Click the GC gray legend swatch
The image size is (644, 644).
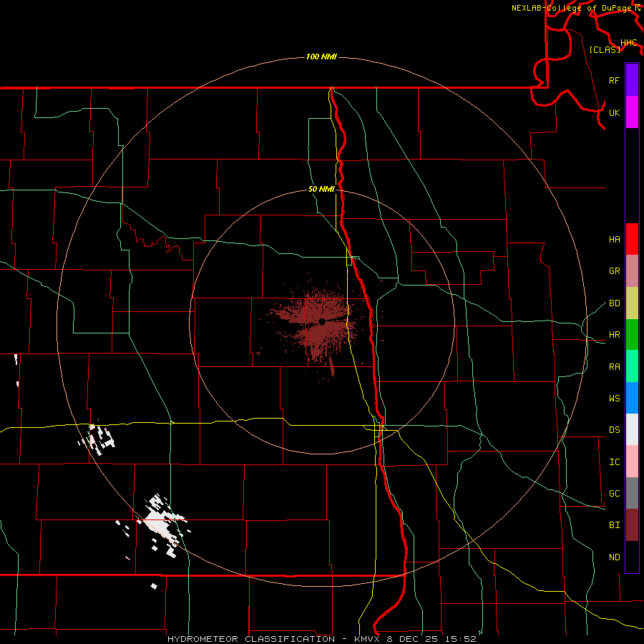632,493
